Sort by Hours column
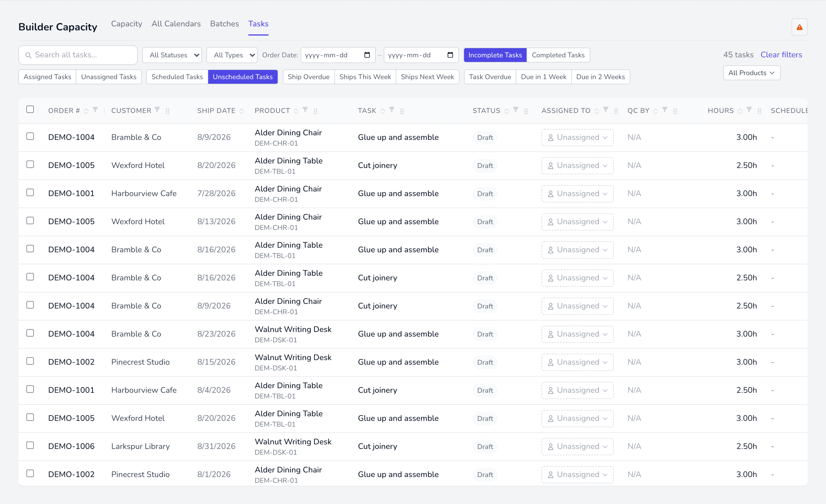The height and width of the screenshot is (504, 826). click(x=739, y=111)
